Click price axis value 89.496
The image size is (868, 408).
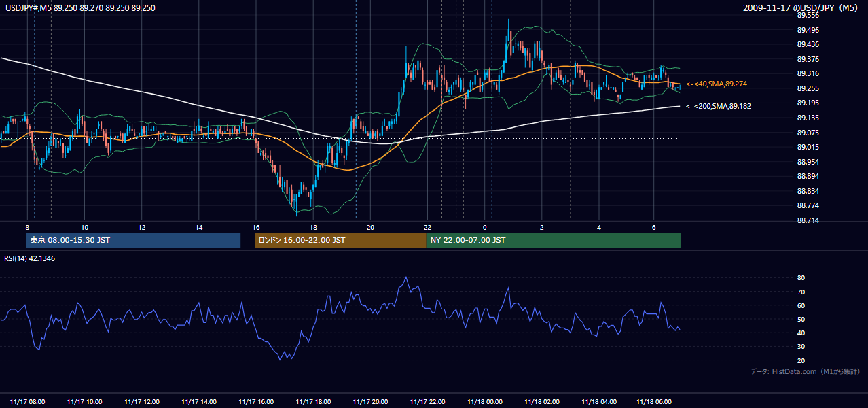point(807,30)
